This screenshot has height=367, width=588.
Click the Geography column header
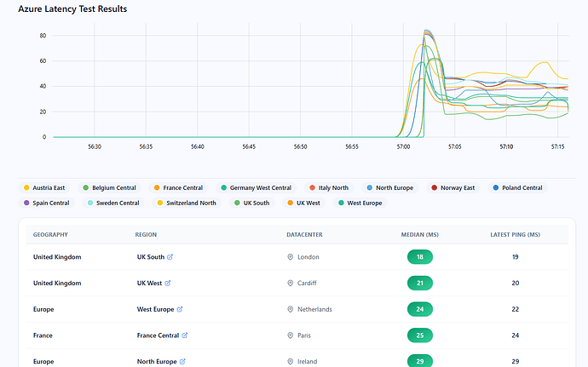[x=50, y=234]
